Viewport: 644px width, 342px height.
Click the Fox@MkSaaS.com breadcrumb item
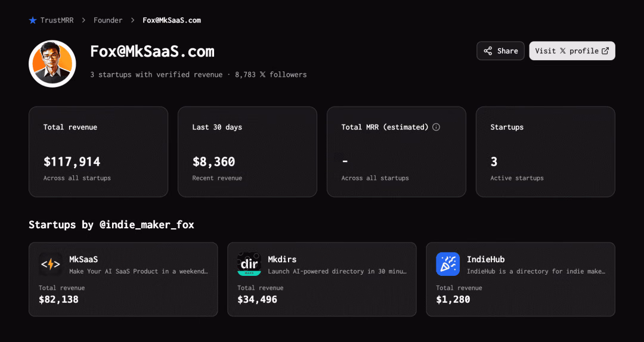(x=172, y=20)
